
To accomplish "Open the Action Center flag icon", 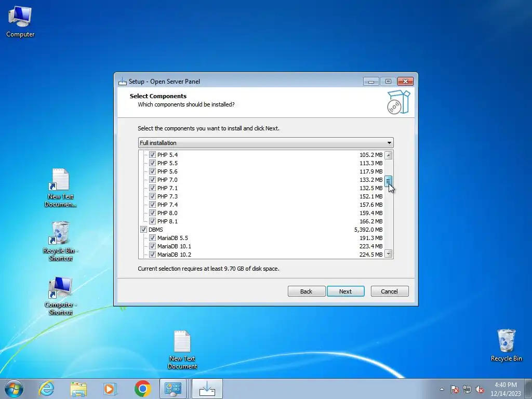I will (x=454, y=389).
